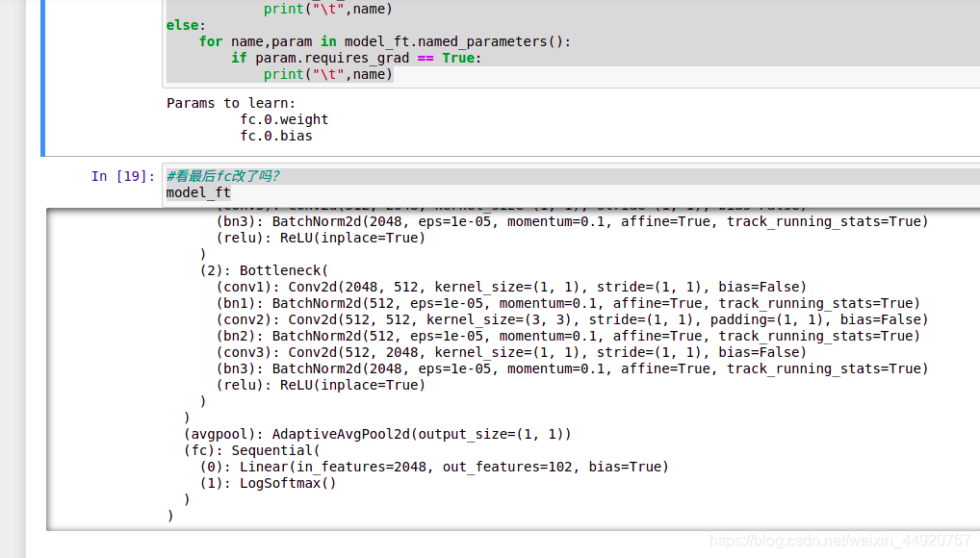
Task: Click the Chinese comment about fc
Action: pos(222,176)
